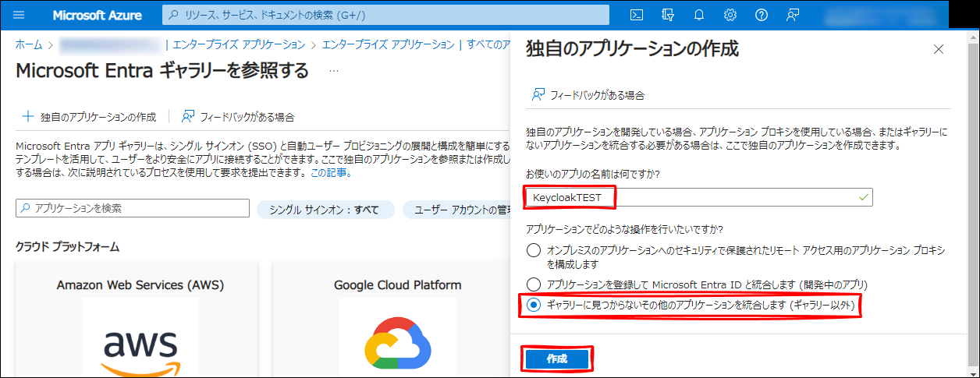Click the 作成 button
The height and width of the screenshot is (378, 980).
pos(556,359)
